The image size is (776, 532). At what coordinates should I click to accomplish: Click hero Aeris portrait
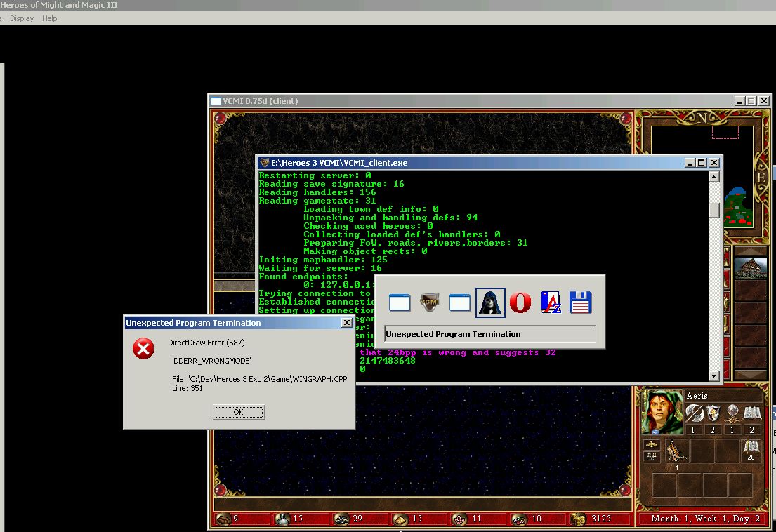tap(662, 412)
